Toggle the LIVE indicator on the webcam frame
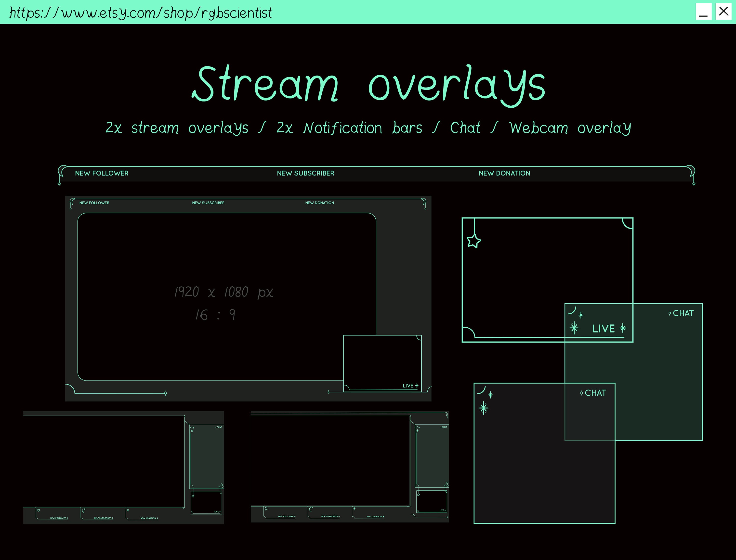The height and width of the screenshot is (560, 736). pos(604,328)
